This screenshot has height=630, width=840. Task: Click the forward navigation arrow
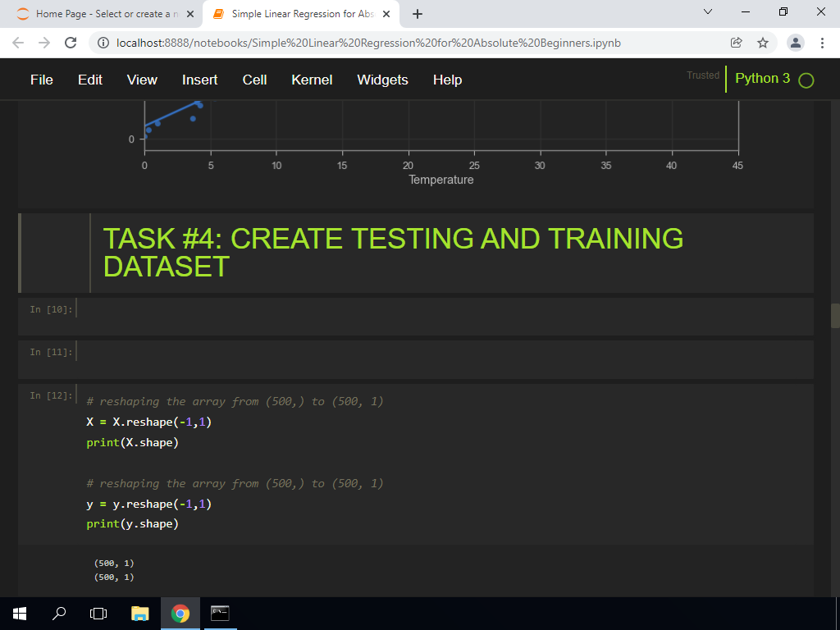pyautogui.click(x=44, y=43)
